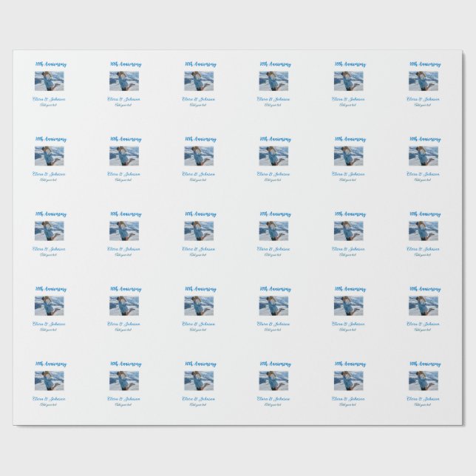Click '10th Anniversary' heading in first row, first column
The height and width of the screenshot is (476, 476).
[50, 65]
